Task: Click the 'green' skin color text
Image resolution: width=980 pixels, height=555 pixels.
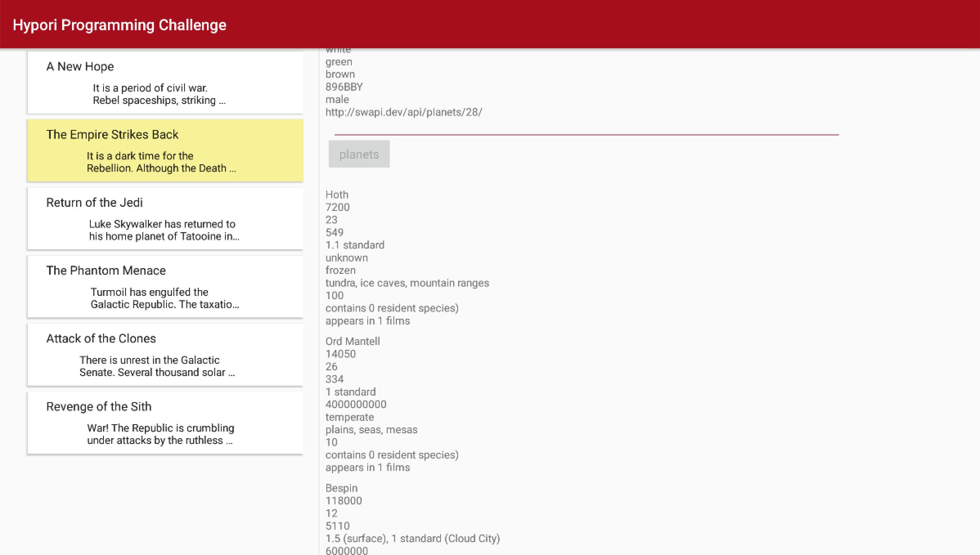Action: pos(339,62)
